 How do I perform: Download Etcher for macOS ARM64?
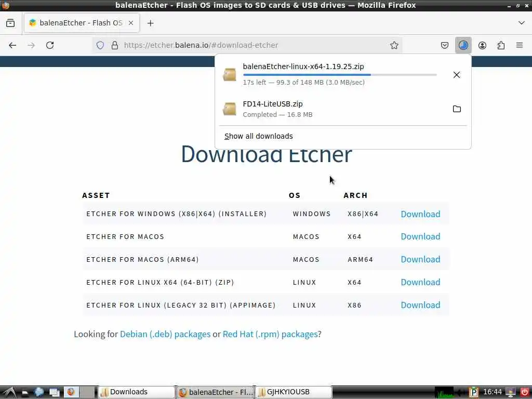pyautogui.click(x=420, y=259)
